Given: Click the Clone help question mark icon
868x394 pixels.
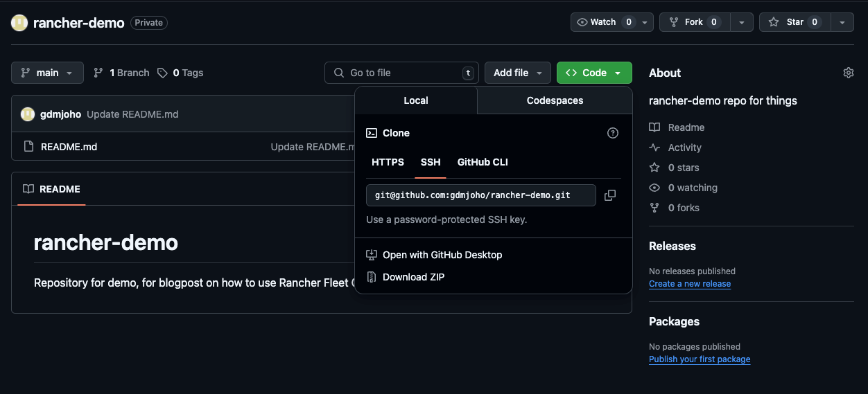Looking at the screenshot, I should tap(613, 133).
